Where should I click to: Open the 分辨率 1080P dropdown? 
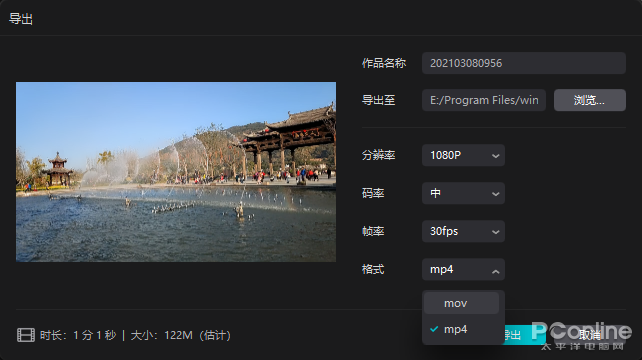(463, 155)
